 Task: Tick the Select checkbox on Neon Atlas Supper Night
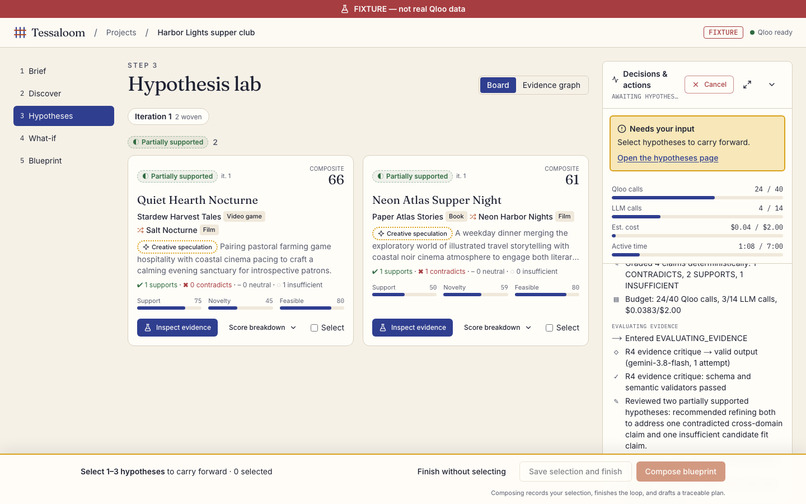549,328
